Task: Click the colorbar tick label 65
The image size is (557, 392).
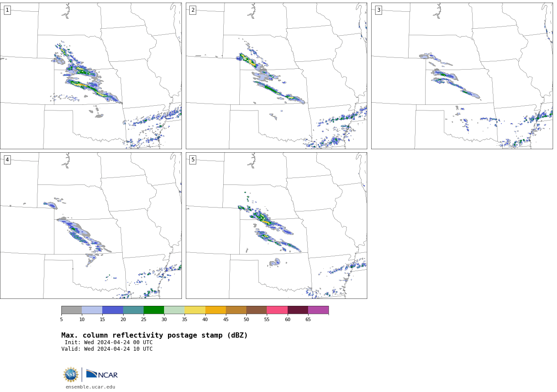Action: (308, 319)
